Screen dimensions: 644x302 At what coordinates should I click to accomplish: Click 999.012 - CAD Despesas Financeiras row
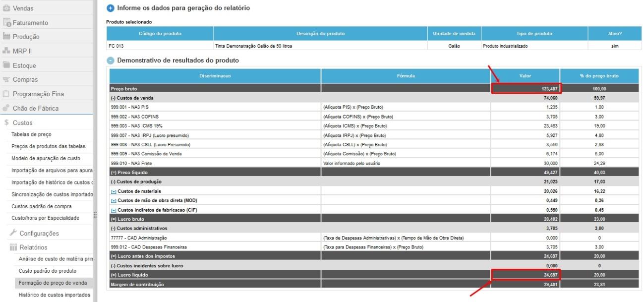tap(374, 246)
